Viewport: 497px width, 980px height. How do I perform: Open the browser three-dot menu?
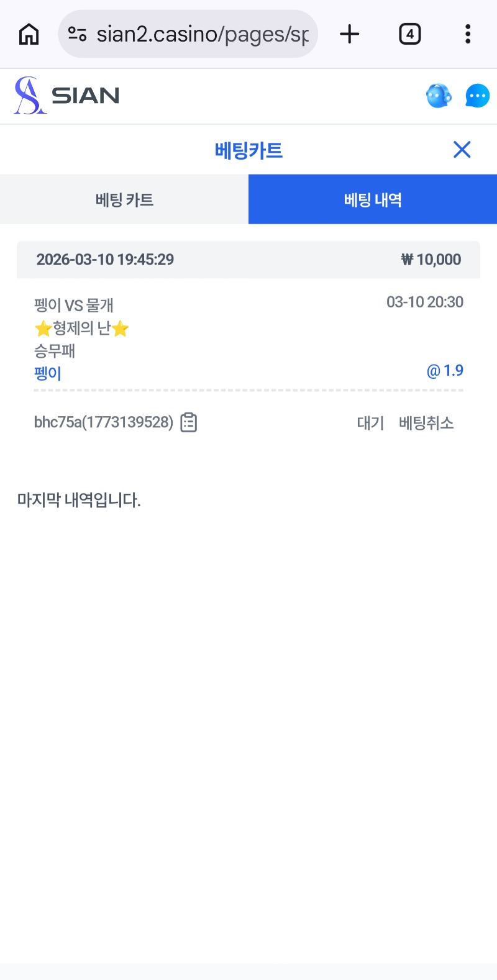click(468, 34)
